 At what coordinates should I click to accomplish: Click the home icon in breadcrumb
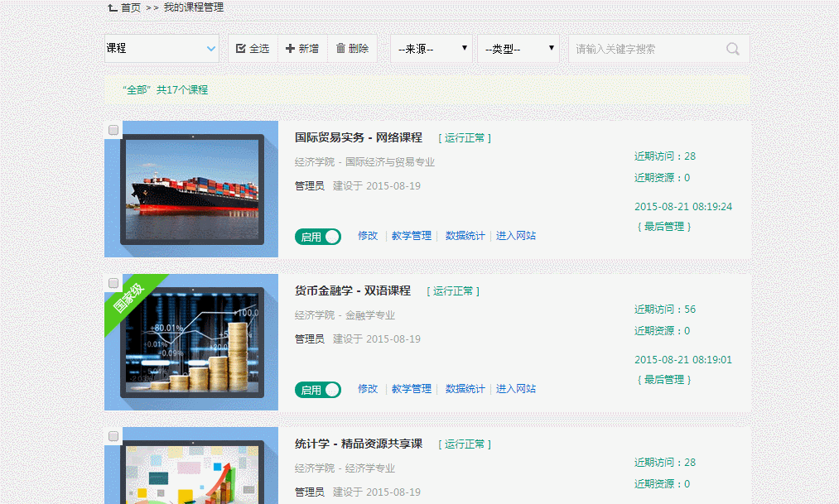(112, 7)
